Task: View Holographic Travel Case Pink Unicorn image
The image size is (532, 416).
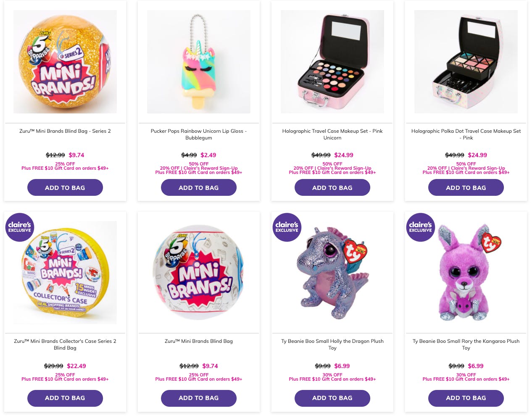Action: coord(332,62)
